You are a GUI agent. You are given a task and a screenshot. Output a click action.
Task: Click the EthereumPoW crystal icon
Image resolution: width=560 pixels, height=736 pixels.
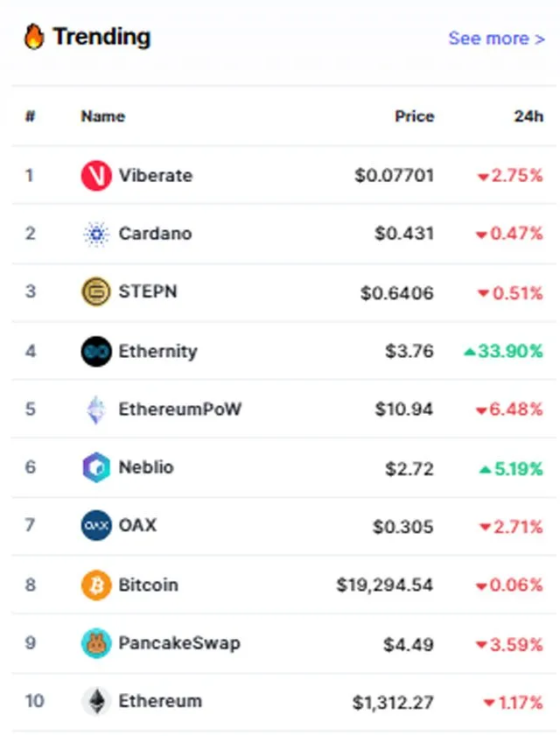tap(96, 410)
